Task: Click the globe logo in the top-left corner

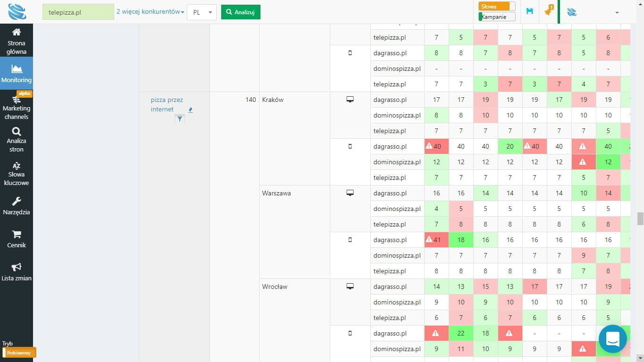Action: pyautogui.click(x=17, y=12)
